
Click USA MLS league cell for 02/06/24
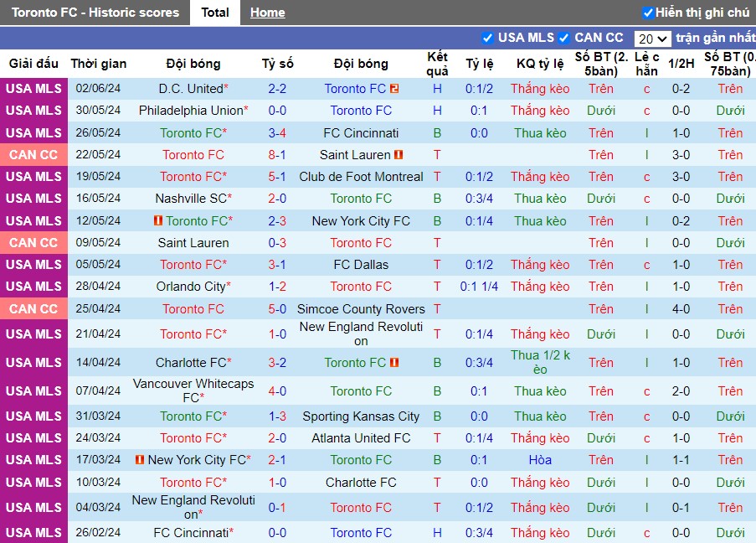33,89
